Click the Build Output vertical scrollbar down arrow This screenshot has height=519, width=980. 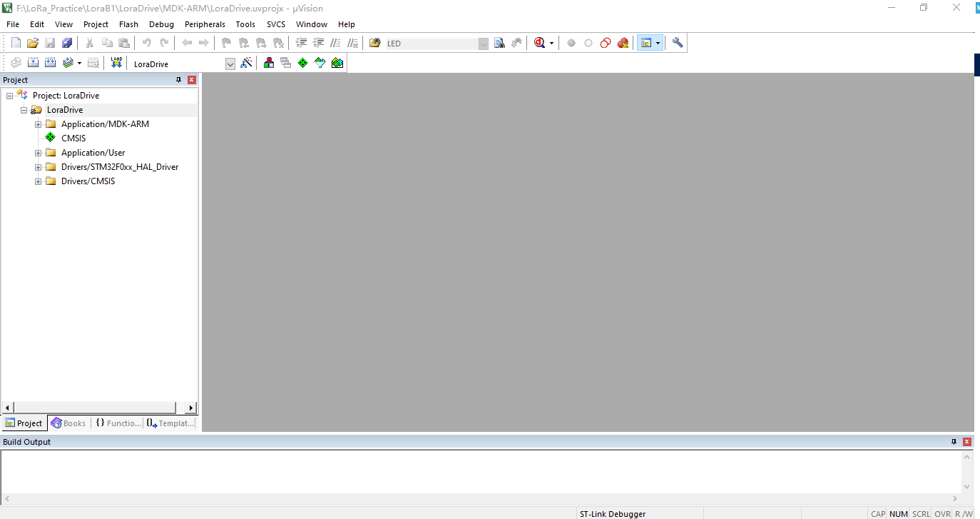[x=967, y=487]
